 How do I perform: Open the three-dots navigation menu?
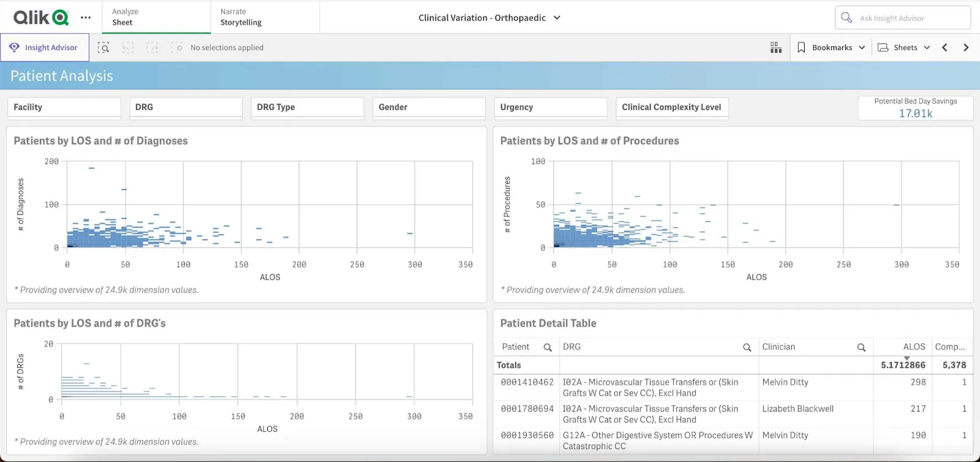click(86, 17)
